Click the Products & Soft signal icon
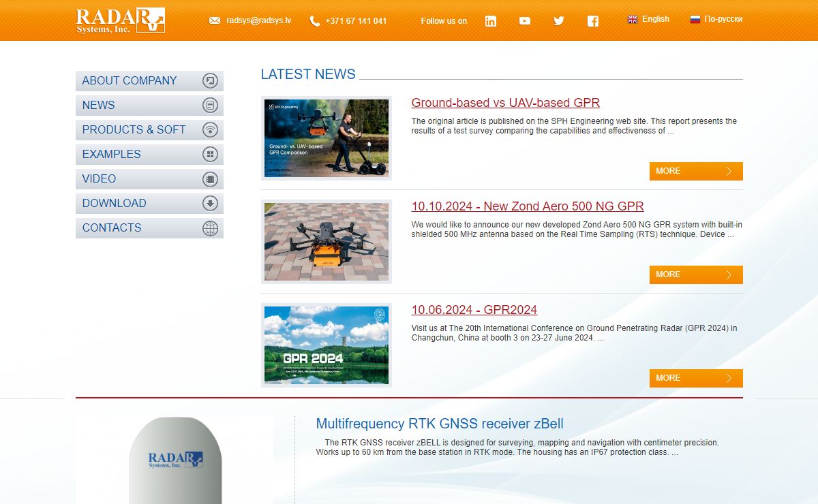The height and width of the screenshot is (504, 818). [211, 130]
